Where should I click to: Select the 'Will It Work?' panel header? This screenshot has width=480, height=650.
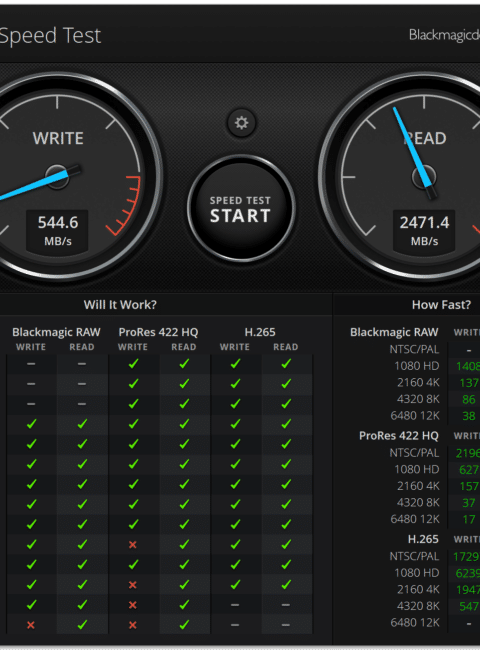pos(120,305)
